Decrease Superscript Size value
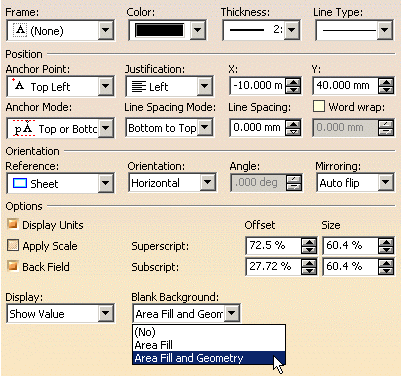 point(386,249)
